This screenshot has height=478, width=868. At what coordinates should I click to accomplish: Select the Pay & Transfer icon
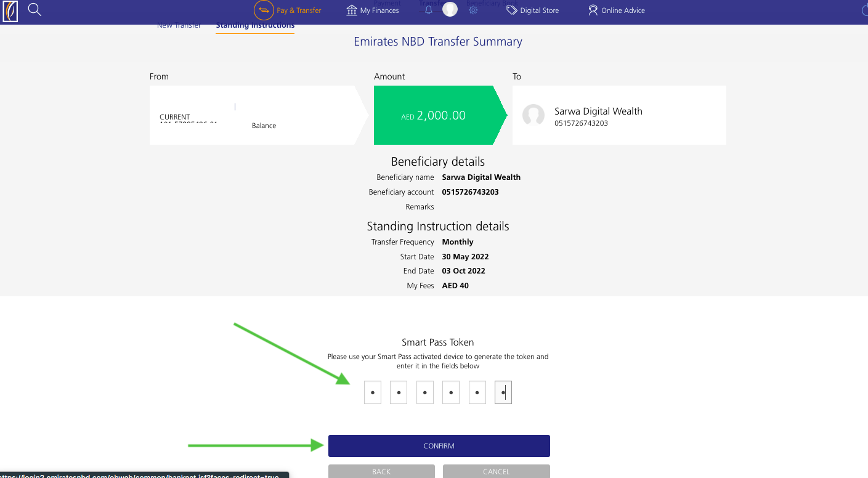[263, 10]
